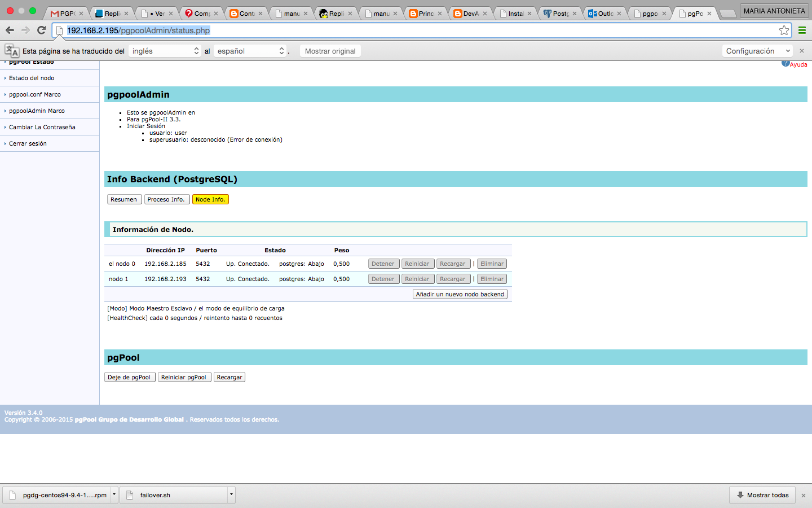Open the Chrome hamburger menu icon

point(802,30)
